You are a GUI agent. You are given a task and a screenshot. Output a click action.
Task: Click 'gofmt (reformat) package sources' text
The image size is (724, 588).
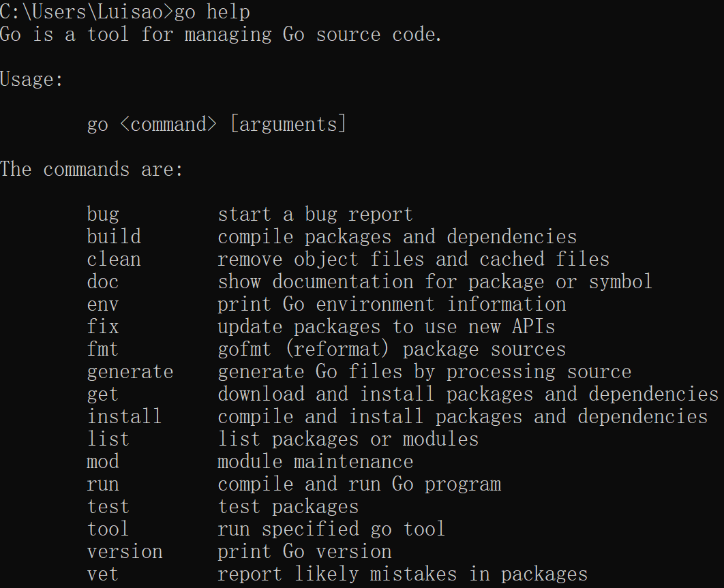pyautogui.click(x=391, y=350)
